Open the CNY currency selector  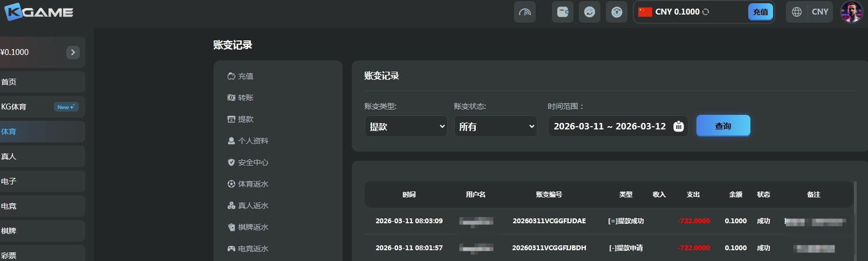820,12
